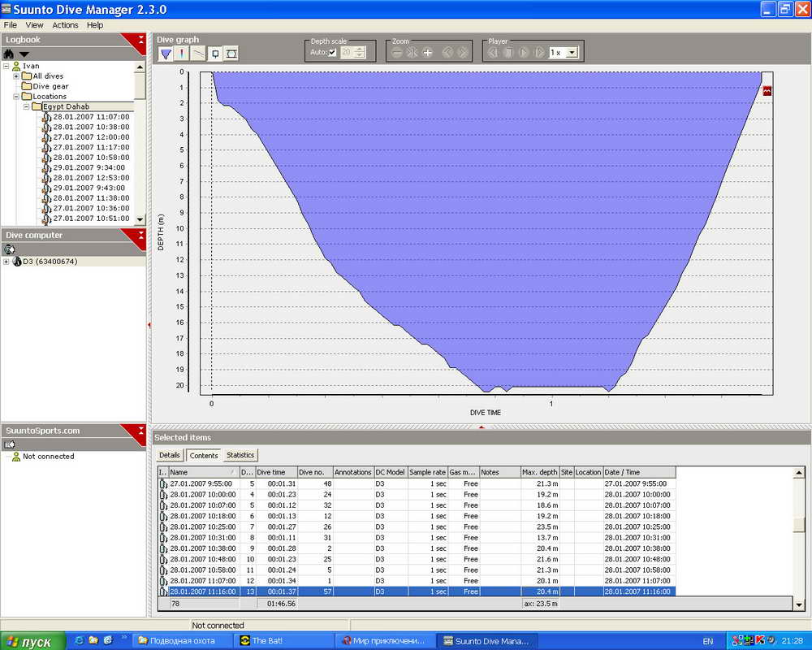The width and height of the screenshot is (812, 650).
Task: Click the line profile graph icon
Action: pos(198,54)
